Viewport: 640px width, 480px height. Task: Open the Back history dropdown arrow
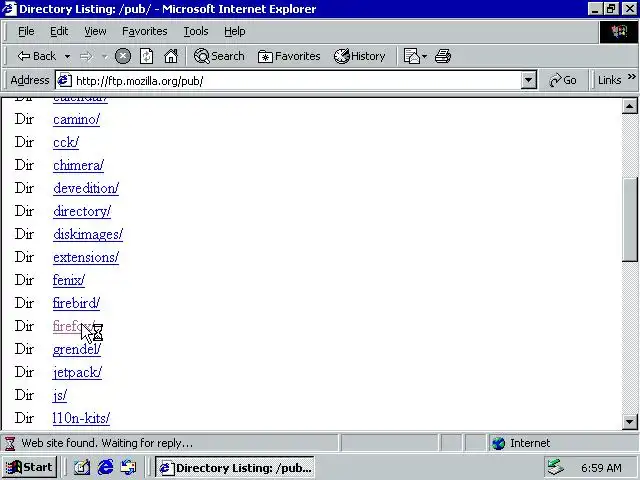[x=67, y=56]
